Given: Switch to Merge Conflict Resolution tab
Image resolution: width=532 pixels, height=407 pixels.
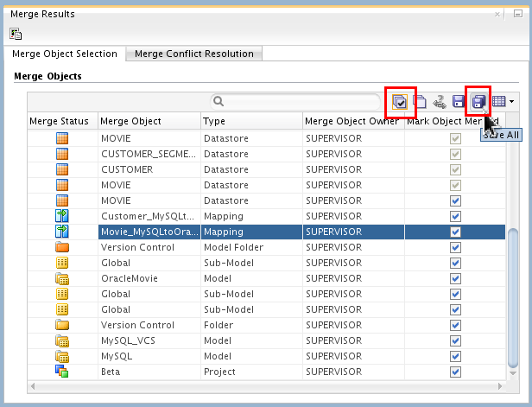Looking at the screenshot, I should point(194,54).
